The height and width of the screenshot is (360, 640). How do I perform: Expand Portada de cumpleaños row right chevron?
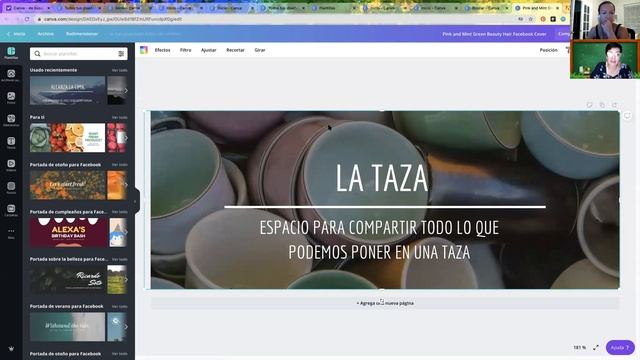click(126, 232)
